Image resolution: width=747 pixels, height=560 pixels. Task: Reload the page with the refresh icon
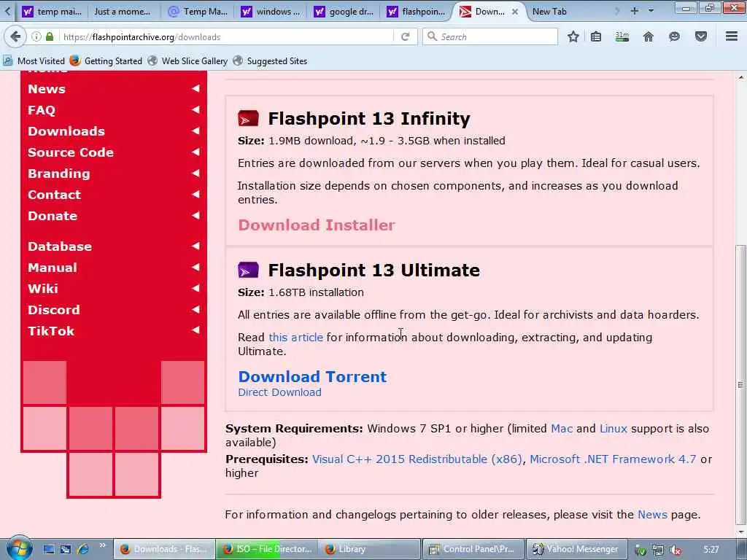406,36
